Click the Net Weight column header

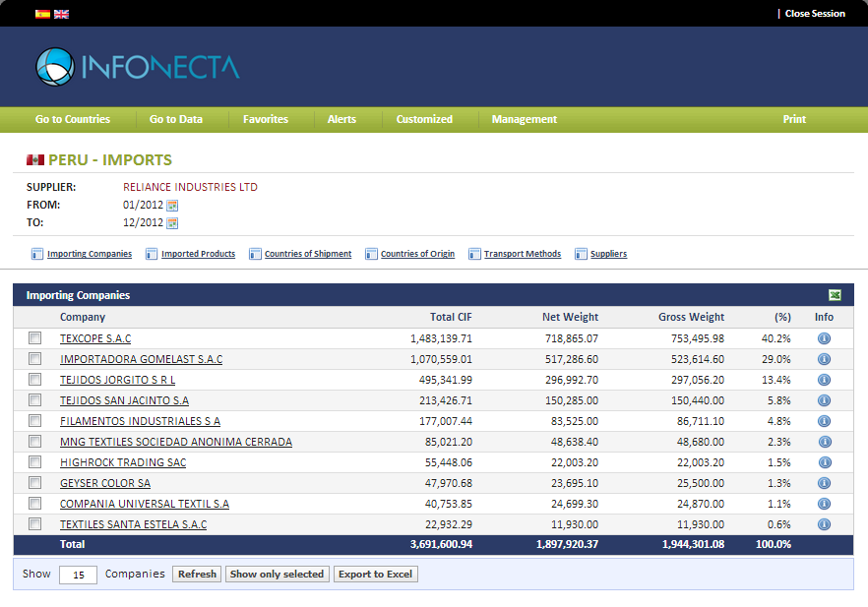(x=570, y=317)
